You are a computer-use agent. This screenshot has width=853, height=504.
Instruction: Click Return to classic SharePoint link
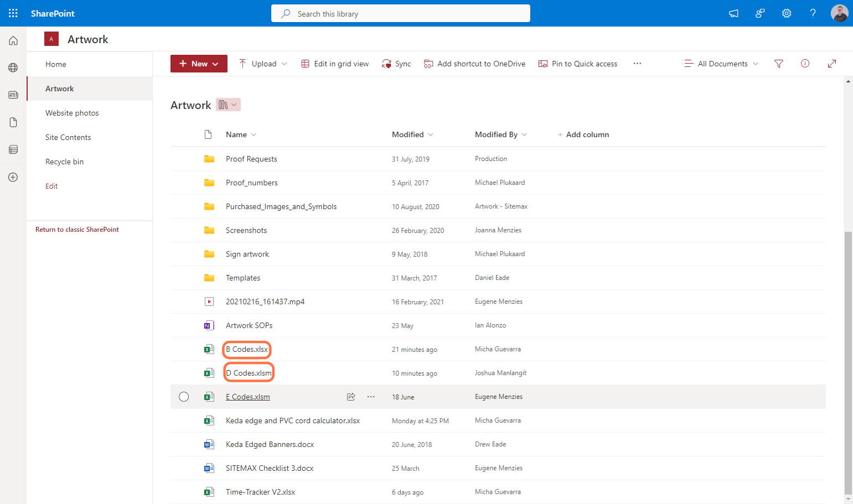coord(77,230)
